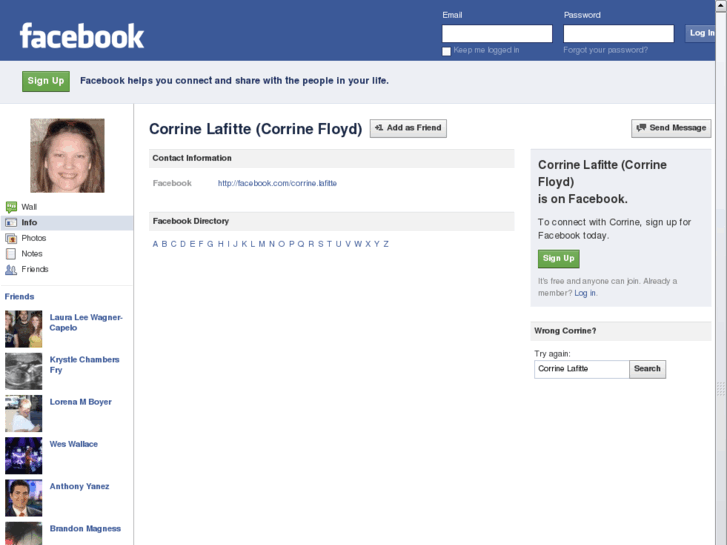Image resolution: width=727 pixels, height=545 pixels.
Task: Click directory letter S
Action: pos(320,244)
